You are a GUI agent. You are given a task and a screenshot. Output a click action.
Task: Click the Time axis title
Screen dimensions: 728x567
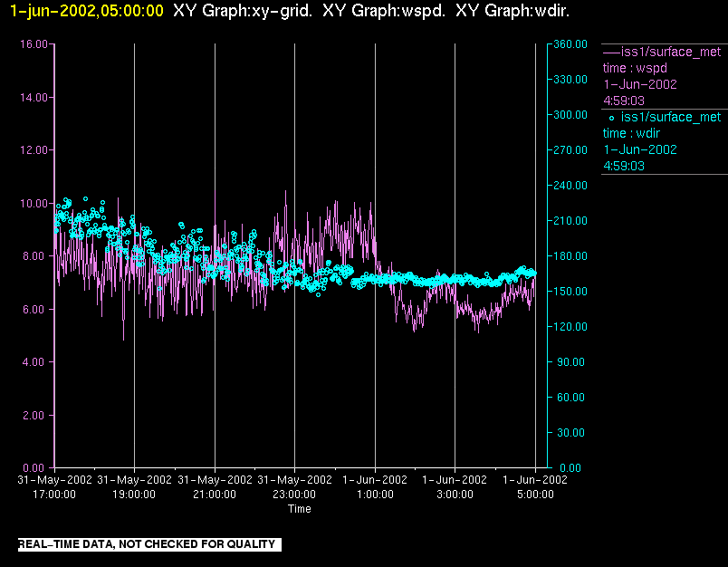click(x=300, y=509)
